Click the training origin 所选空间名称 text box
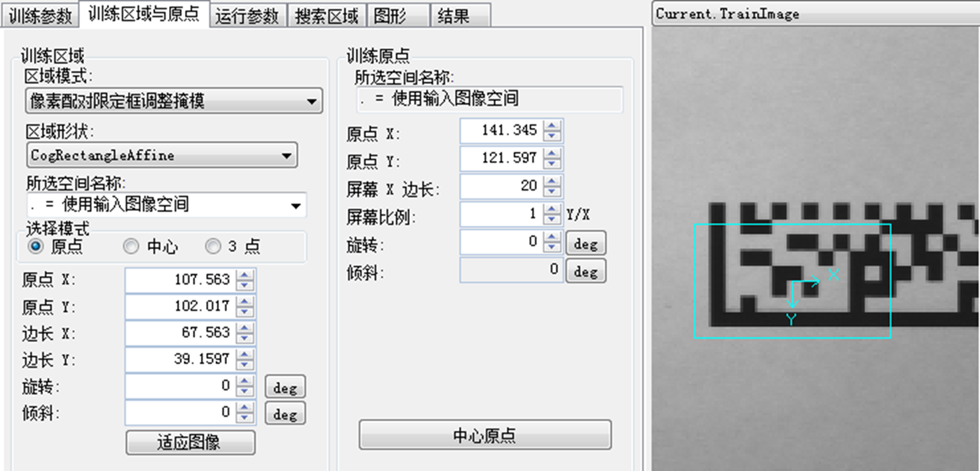 pyautogui.click(x=489, y=99)
